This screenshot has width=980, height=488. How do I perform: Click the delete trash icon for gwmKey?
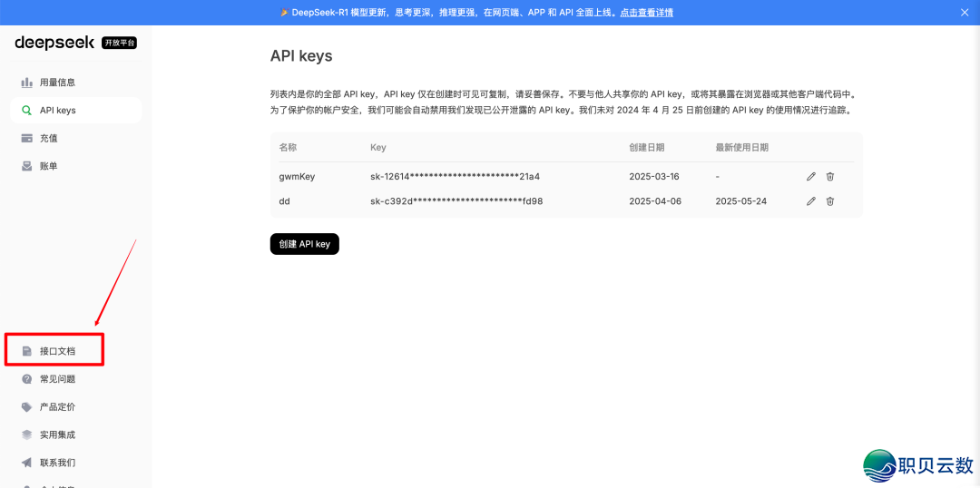click(829, 177)
